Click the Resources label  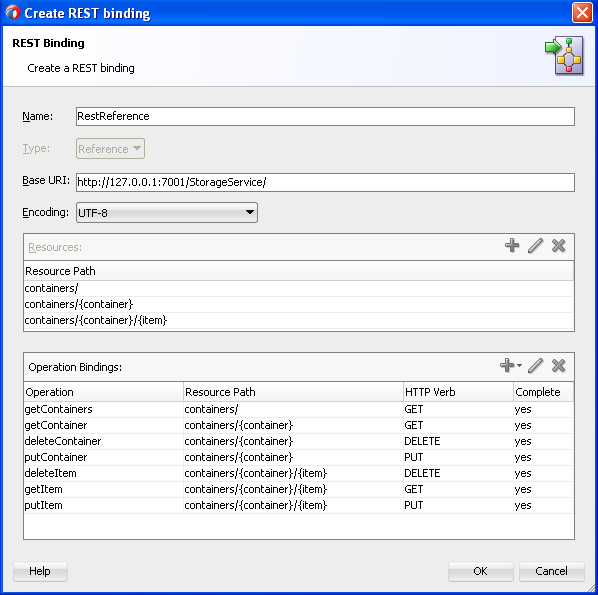(x=55, y=247)
